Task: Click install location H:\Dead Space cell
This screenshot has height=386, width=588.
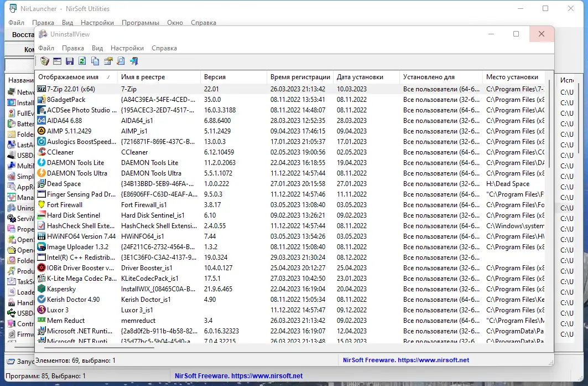Action: (508, 184)
